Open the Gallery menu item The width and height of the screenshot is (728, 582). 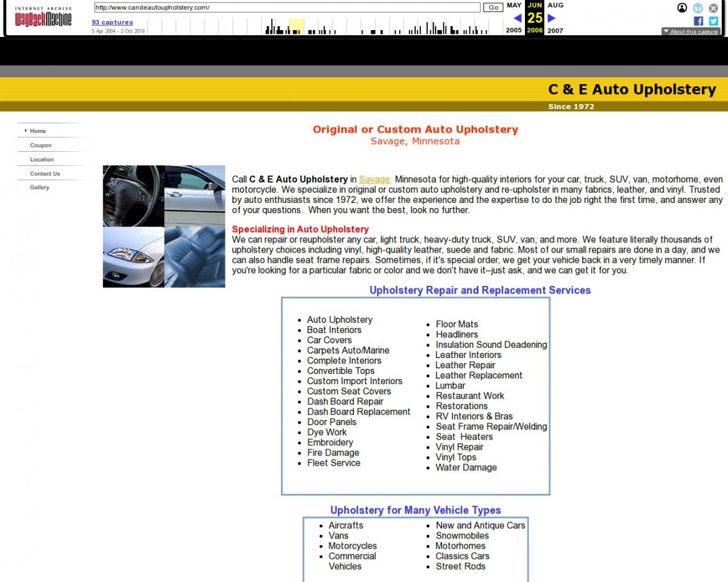(40, 188)
